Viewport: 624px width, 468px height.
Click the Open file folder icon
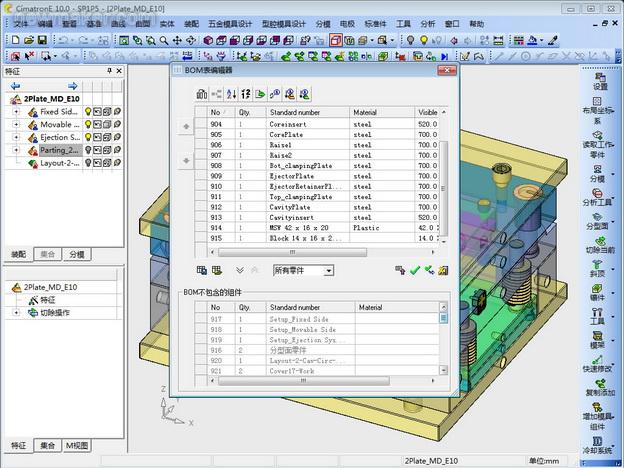pyautogui.click(x=29, y=40)
